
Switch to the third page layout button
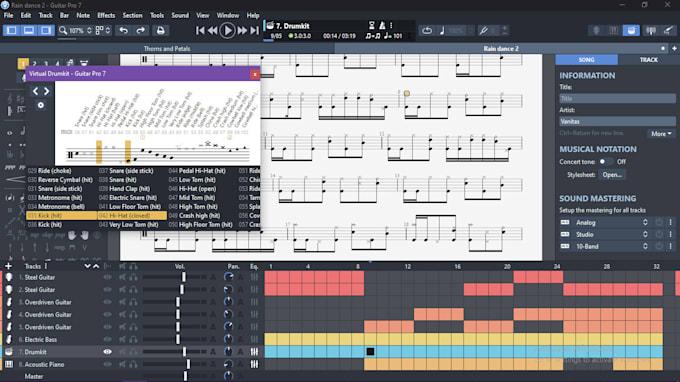point(46,30)
